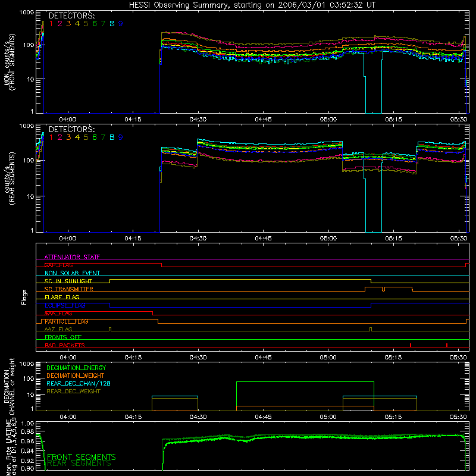Click the GAP_FLAG label
Viewport: 476px width, 476px height.
pyautogui.click(x=58, y=265)
